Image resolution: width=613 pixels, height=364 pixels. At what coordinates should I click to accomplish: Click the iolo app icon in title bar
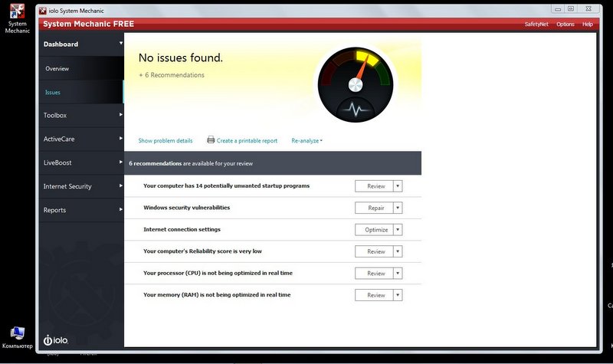[43, 11]
